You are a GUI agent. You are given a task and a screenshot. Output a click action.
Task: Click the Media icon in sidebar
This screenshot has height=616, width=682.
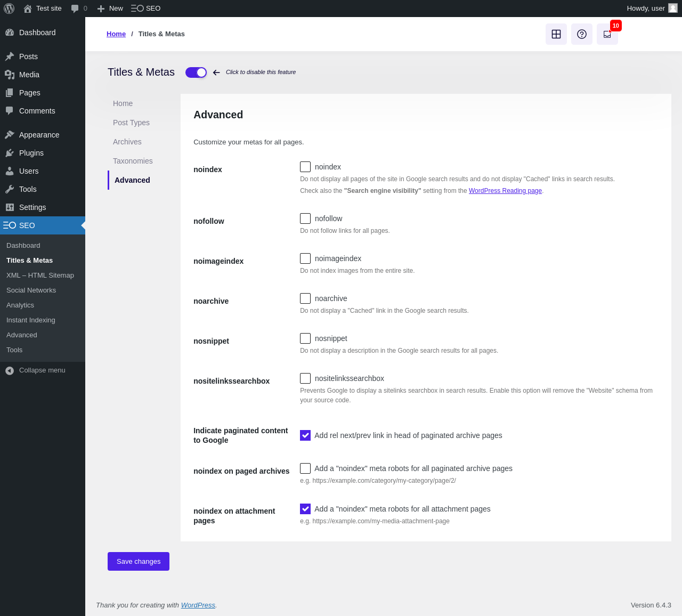[10, 75]
